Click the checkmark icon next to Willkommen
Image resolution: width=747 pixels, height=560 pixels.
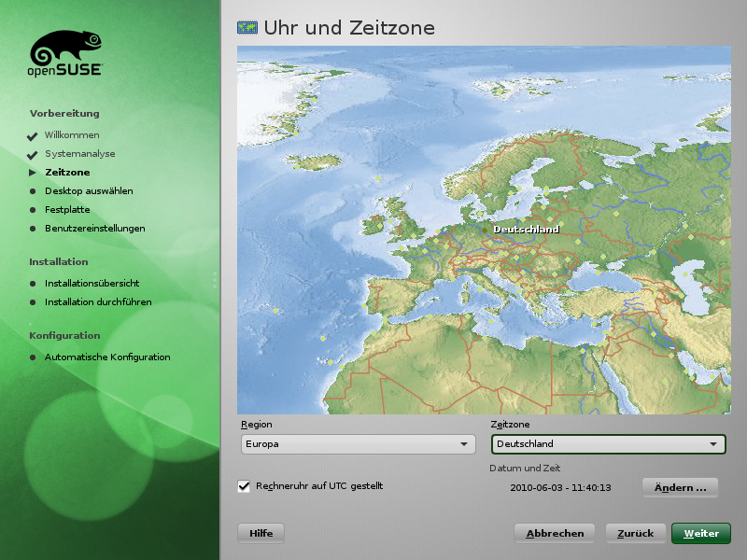tap(32, 135)
